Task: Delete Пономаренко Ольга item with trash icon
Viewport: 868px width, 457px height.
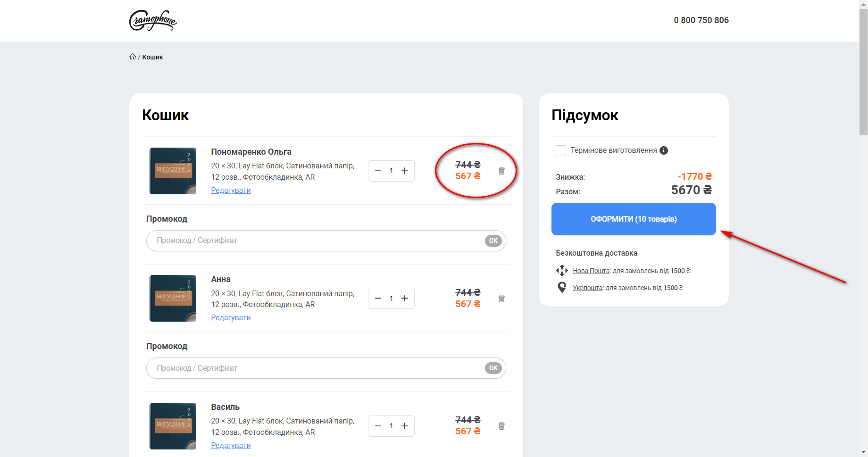Action: (501, 171)
